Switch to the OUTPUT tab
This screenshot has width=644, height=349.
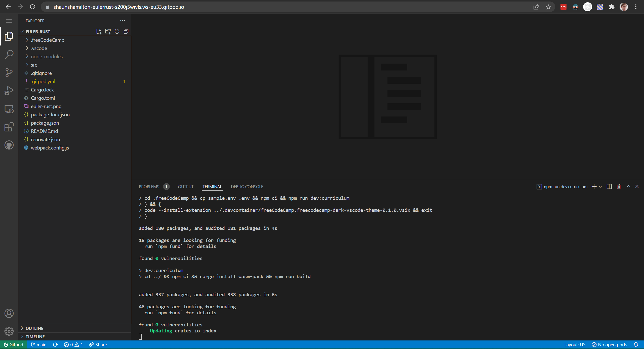pyautogui.click(x=186, y=187)
